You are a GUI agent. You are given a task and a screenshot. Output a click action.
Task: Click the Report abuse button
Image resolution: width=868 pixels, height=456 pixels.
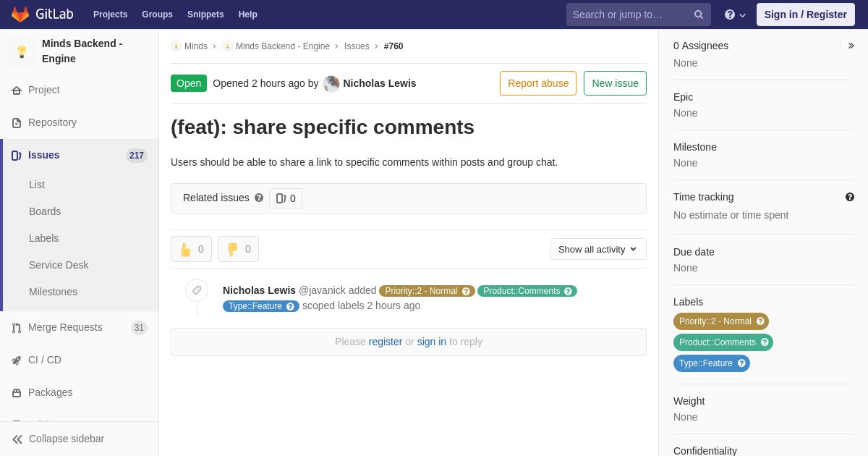[538, 83]
